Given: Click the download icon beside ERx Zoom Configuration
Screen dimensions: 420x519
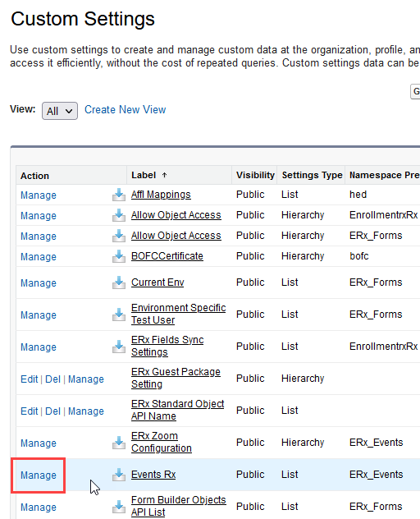Looking at the screenshot, I should (x=119, y=443).
